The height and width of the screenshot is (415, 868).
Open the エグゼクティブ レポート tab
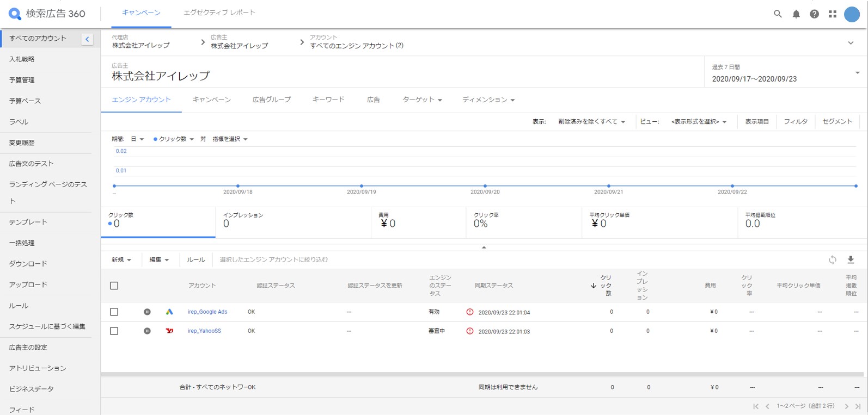click(219, 13)
